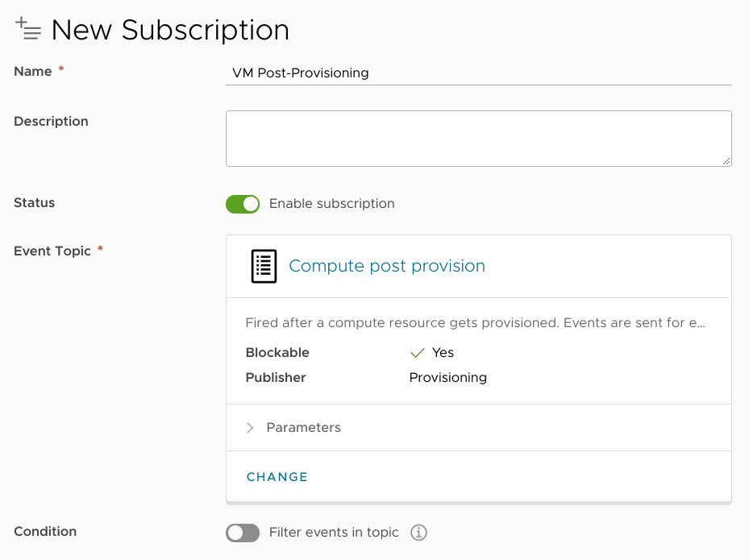Disable the Enable subscription toggle
The image size is (749, 560).
[x=243, y=204]
